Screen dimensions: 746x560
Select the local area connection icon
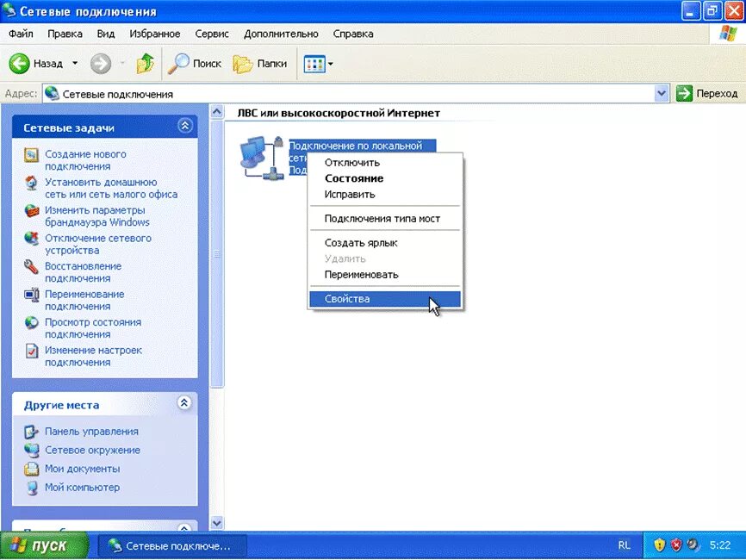click(262, 158)
